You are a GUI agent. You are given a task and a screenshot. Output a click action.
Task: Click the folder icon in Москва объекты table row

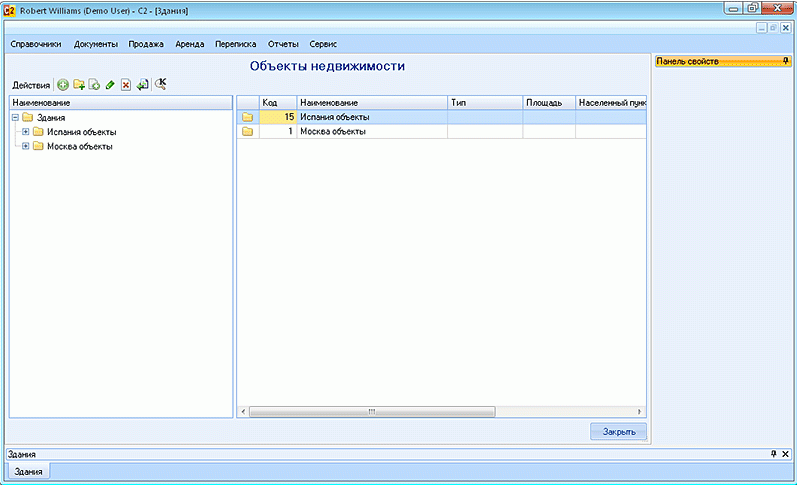[x=248, y=132]
